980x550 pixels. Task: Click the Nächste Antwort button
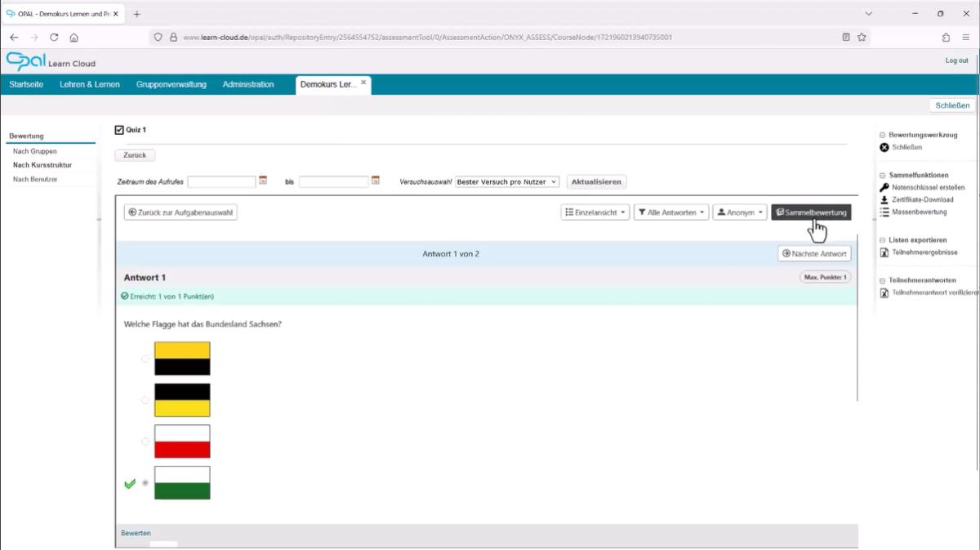pos(814,254)
